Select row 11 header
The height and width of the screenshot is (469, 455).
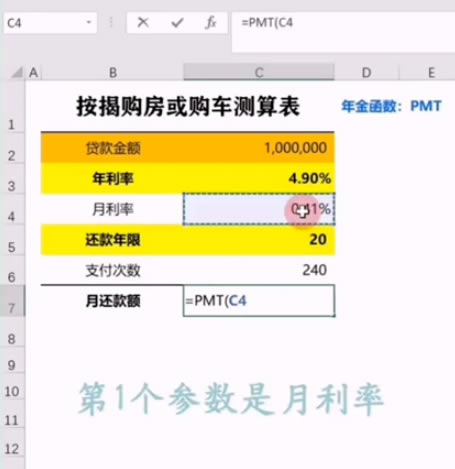point(12,414)
